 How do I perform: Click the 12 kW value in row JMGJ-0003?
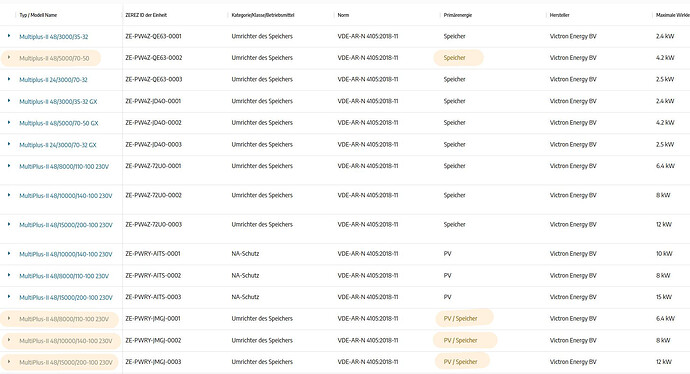(664, 362)
